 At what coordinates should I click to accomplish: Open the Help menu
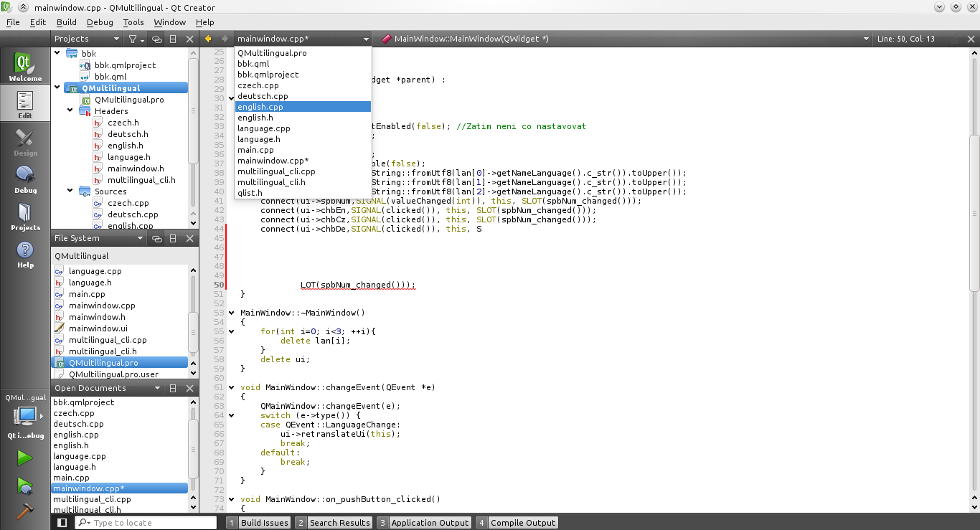tap(205, 22)
